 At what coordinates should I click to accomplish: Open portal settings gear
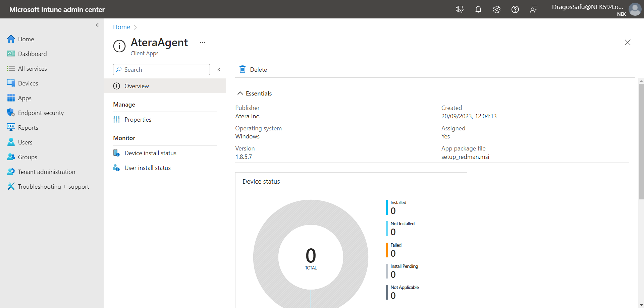[x=497, y=9]
